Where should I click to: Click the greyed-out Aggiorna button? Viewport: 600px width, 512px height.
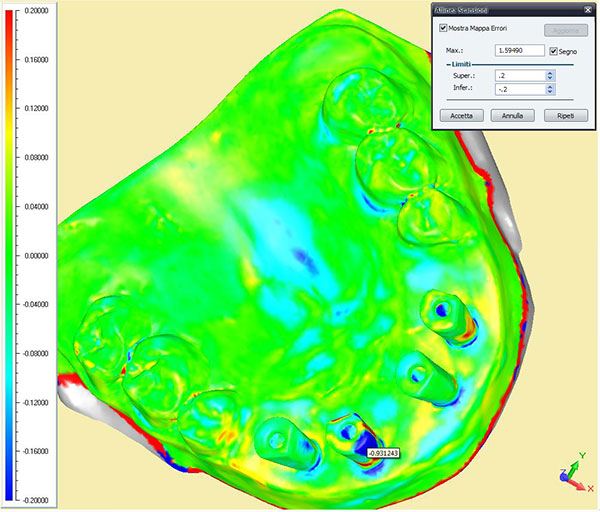coord(566,30)
